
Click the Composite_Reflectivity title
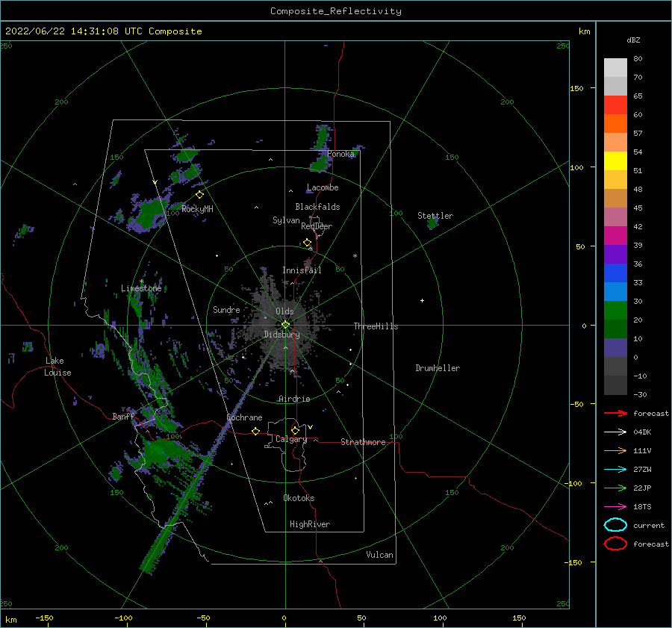[335, 11]
